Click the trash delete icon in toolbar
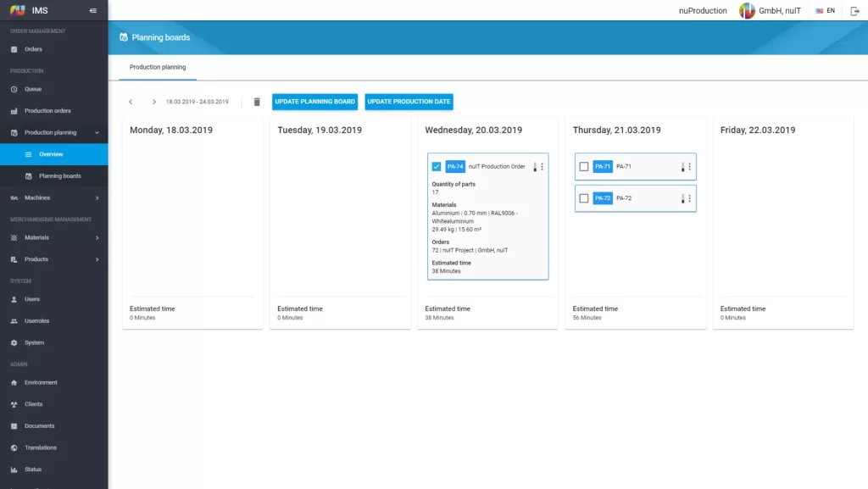This screenshot has height=489, width=868. coord(257,102)
